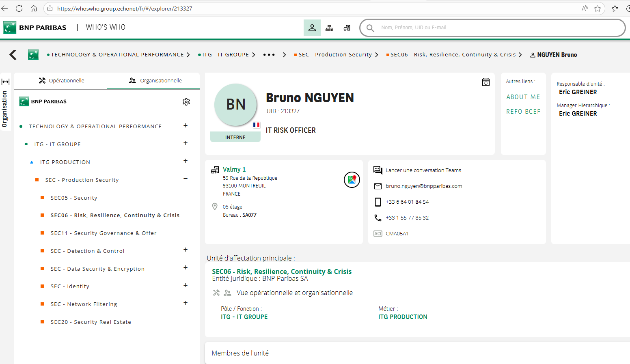Expand the ITG PRODUCTION node

click(x=186, y=161)
